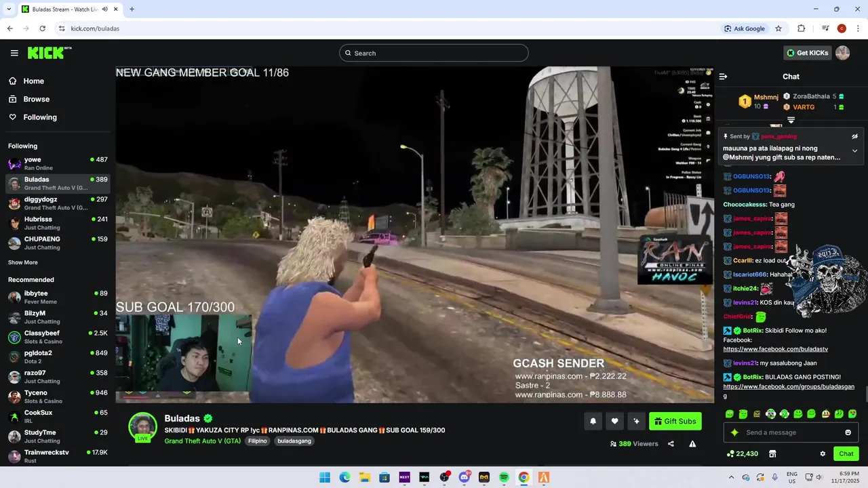Follow Buladas with the heart button

[614, 422]
